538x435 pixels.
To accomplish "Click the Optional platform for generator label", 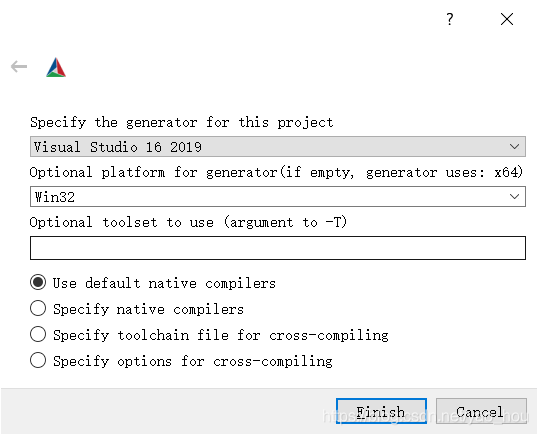I will point(276,172).
